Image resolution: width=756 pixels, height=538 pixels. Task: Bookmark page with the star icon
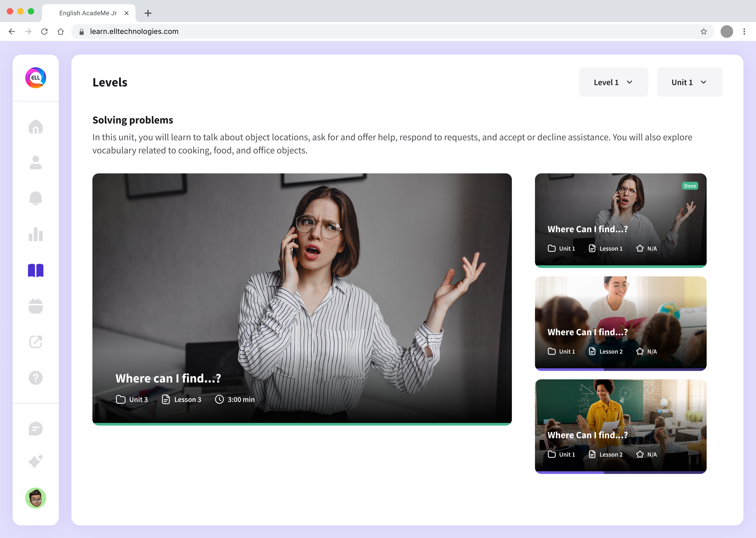point(703,32)
